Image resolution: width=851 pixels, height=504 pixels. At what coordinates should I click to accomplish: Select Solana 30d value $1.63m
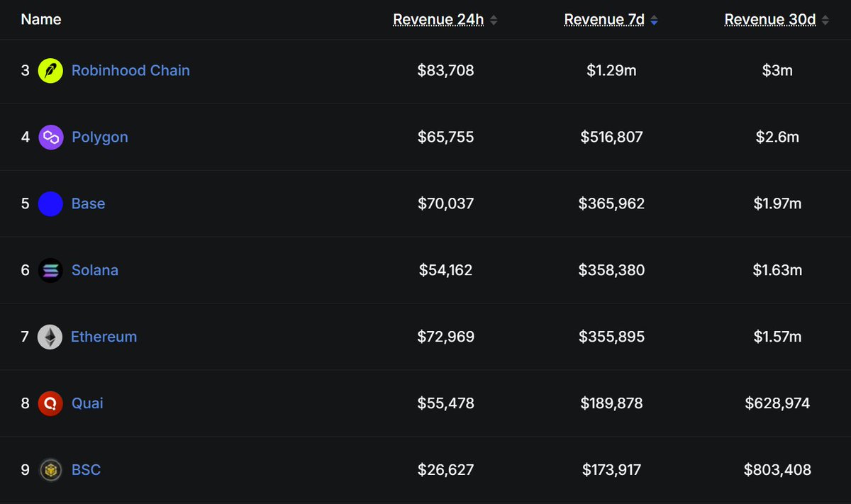[x=777, y=271]
